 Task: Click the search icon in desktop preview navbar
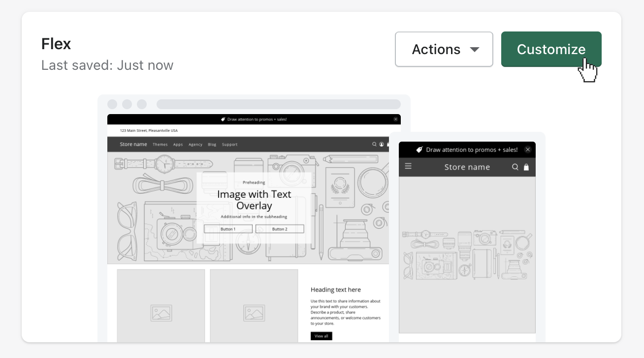[x=374, y=144]
